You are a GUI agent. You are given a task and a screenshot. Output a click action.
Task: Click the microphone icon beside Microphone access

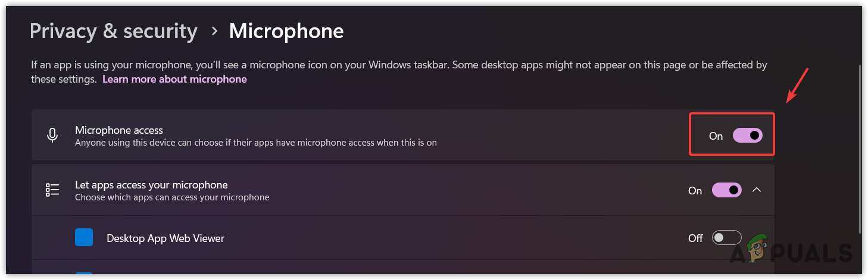[52, 136]
